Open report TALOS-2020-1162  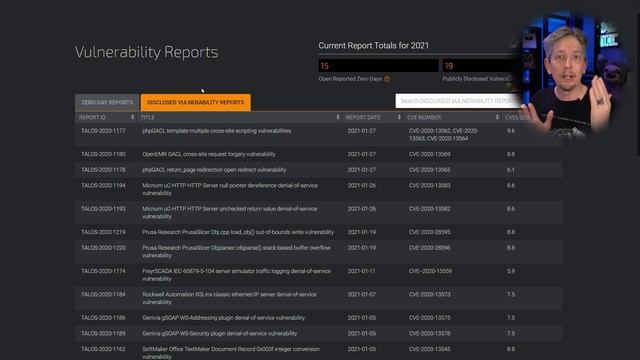click(103, 349)
